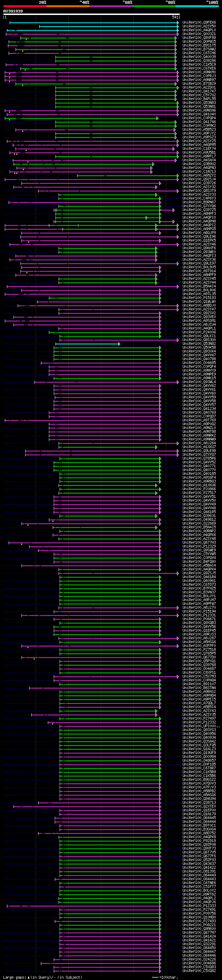This screenshot has height=980, width=222.
Task: Select the label UniRef100_Q1EPK5
Action: 199,241
